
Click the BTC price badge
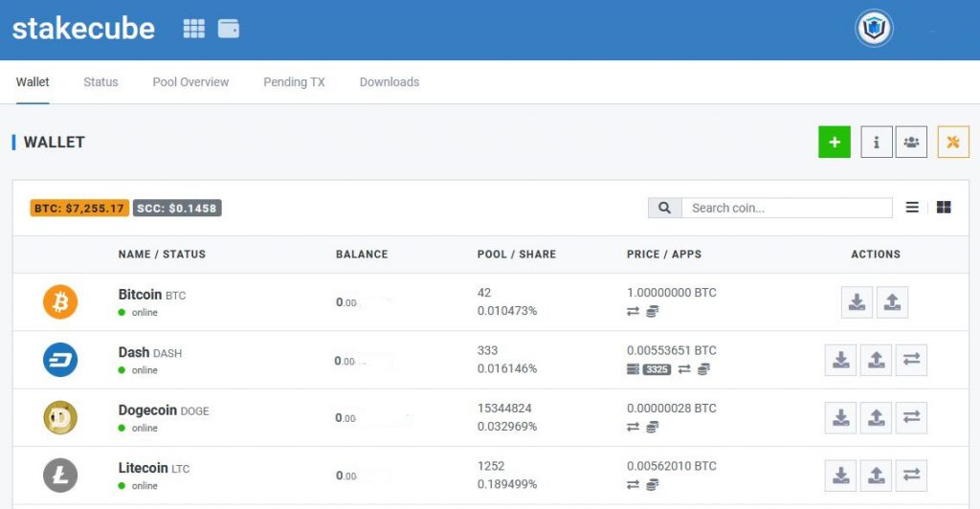tap(79, 208)
